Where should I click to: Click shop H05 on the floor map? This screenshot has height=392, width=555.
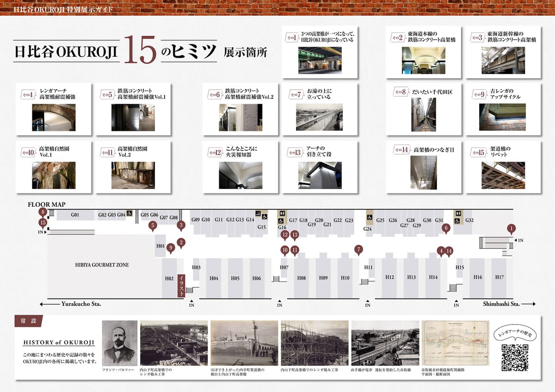(235, 278)
